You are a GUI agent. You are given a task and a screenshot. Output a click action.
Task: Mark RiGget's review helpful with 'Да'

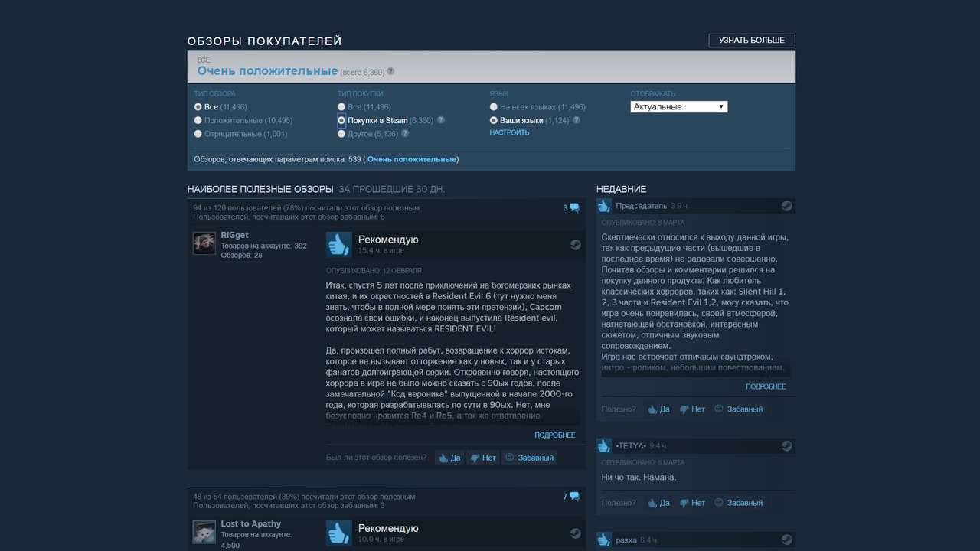click(x=449, y=458)
